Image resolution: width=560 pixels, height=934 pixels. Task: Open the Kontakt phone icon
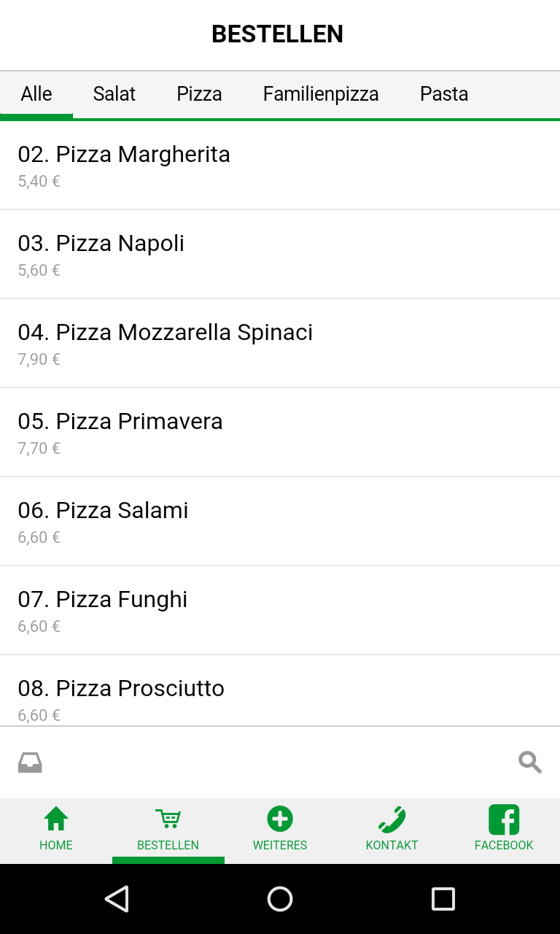[x=392, y=819]
